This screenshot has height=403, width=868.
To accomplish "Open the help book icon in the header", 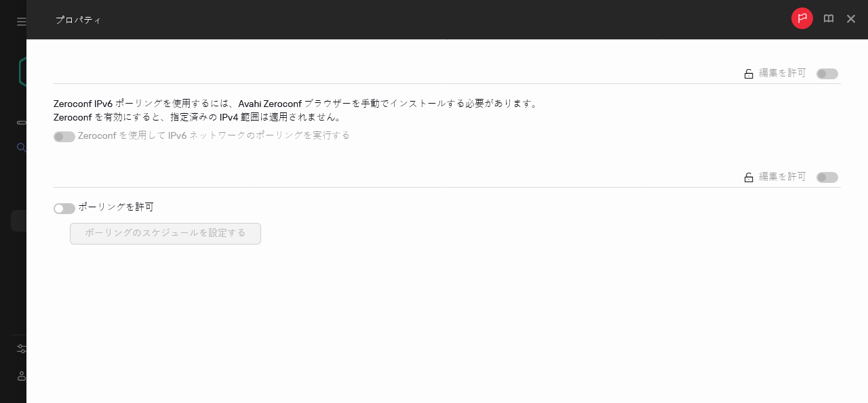I will (x=828, y=18).
